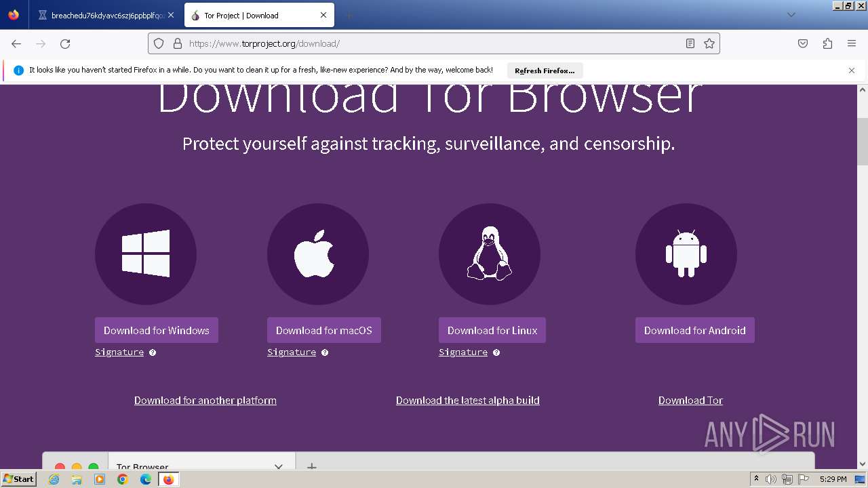Click the Download for Linux button
The width and height of the screenshot is (868, 488).
[492, 330]
